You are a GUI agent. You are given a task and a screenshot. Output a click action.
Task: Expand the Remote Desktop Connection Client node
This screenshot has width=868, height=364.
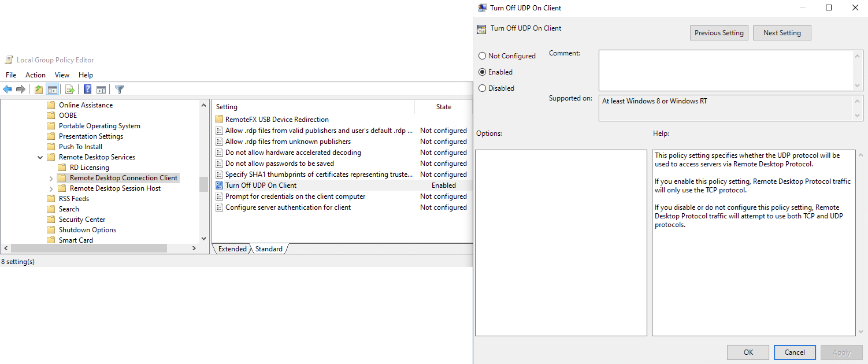click(51, 177)
